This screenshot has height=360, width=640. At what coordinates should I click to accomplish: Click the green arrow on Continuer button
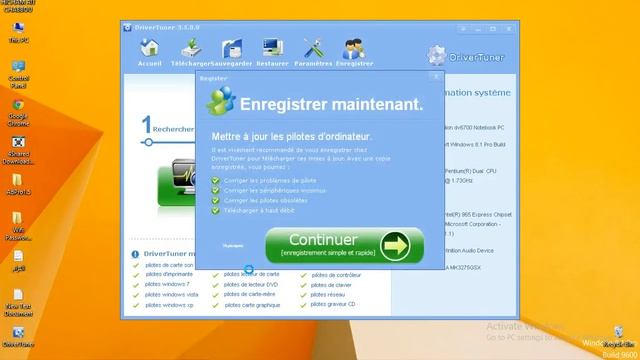pyautogui.click(x=395, y=246)
